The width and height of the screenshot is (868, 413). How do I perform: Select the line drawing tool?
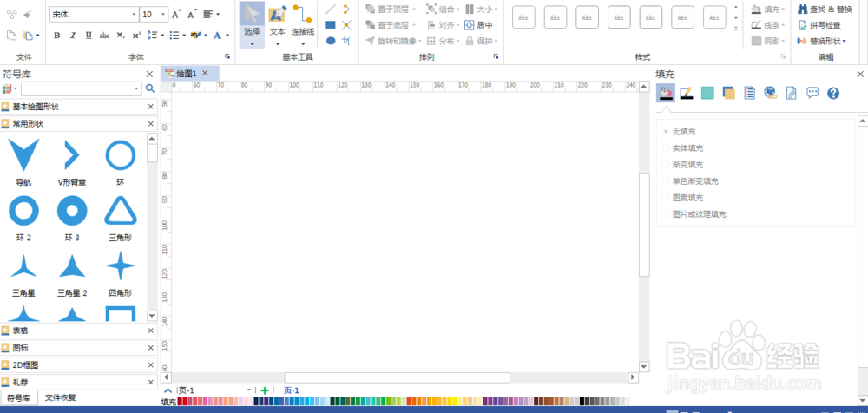click(331, 9)
